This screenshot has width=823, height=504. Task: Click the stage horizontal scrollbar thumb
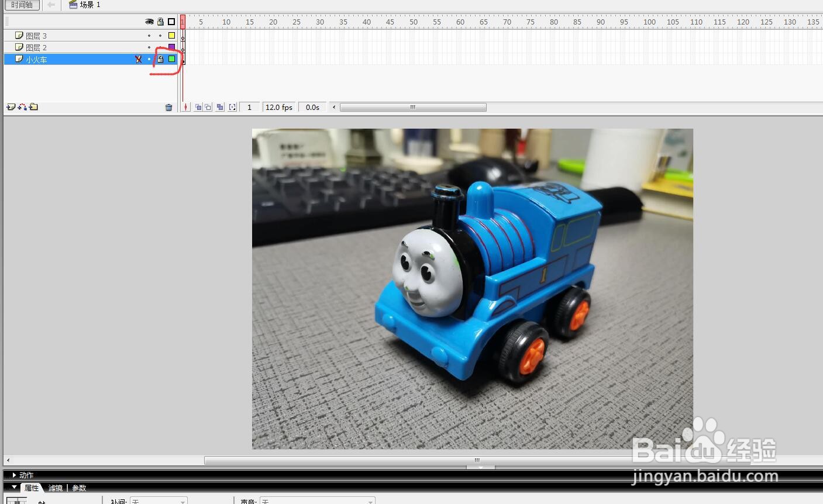coord(477,460)
